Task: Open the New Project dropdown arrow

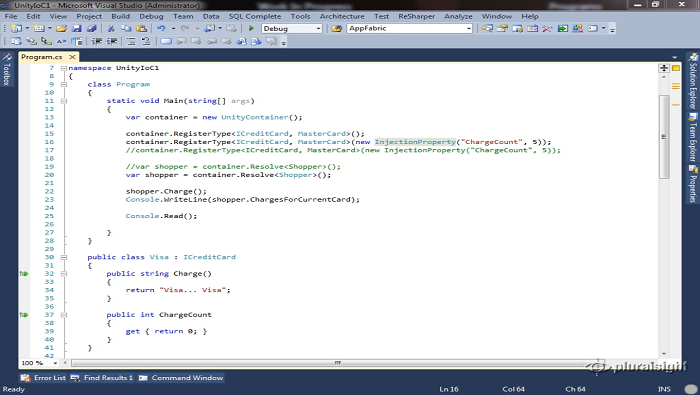Action: (x=27, y=29)
